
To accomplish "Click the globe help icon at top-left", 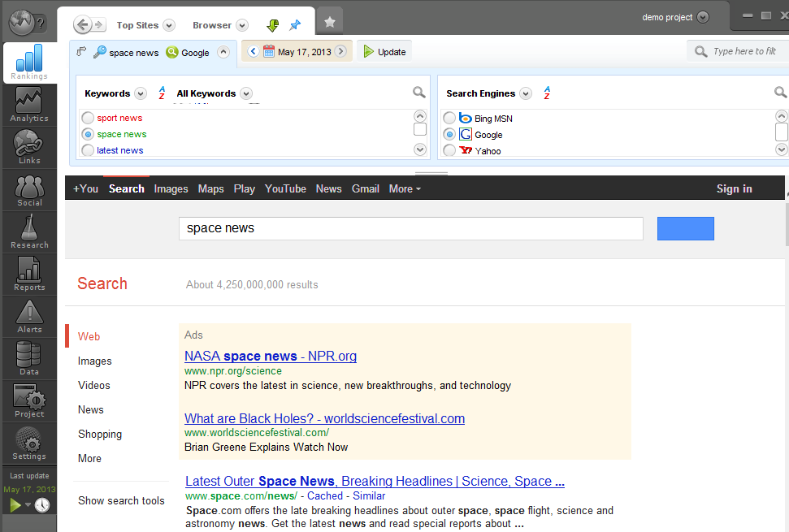I will [27, 22].
